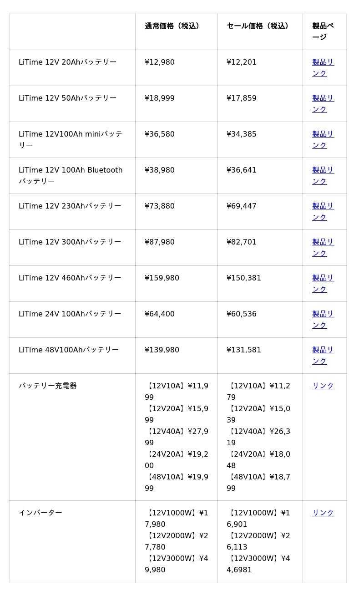
Task: Click product link for LiTime 12V 300Ah battery
Action: tap(323, 242)
